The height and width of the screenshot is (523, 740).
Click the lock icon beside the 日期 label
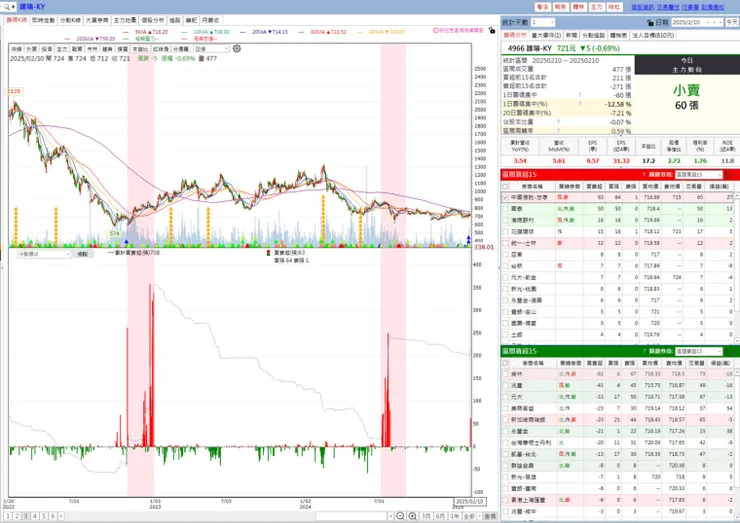pyautogui.click(x=650, y=22)
